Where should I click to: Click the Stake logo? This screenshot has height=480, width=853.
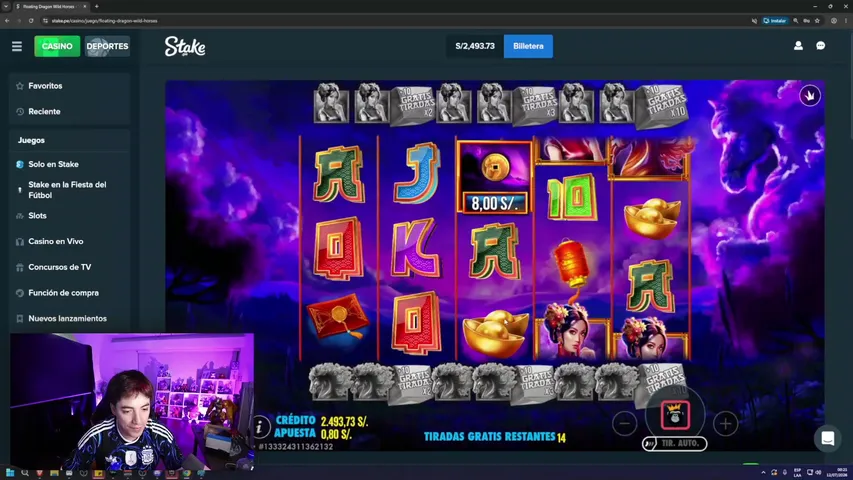[185, 47]
